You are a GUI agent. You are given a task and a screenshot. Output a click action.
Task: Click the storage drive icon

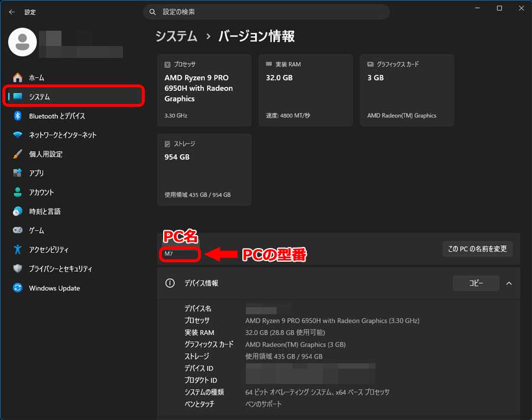[167, 144]
